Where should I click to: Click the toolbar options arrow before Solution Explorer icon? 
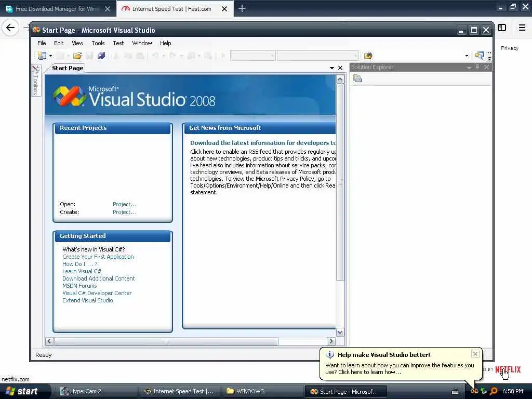pos(467,56)
